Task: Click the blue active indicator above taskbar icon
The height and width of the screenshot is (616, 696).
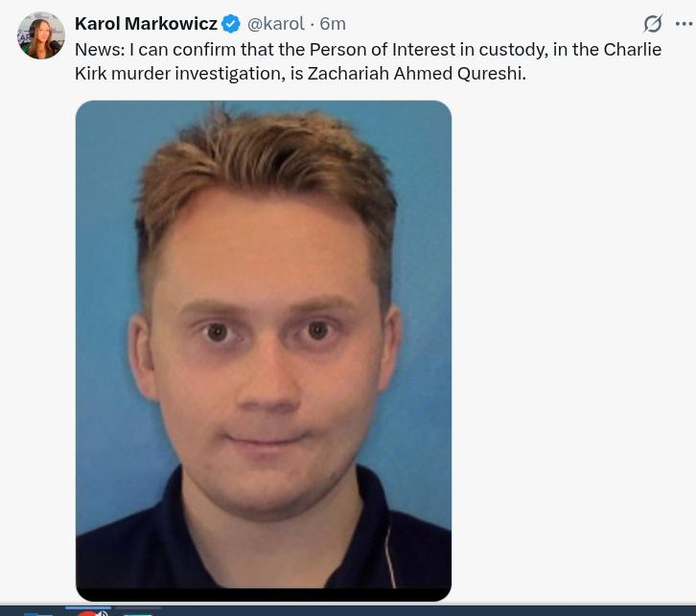Action: click(88, 607)
